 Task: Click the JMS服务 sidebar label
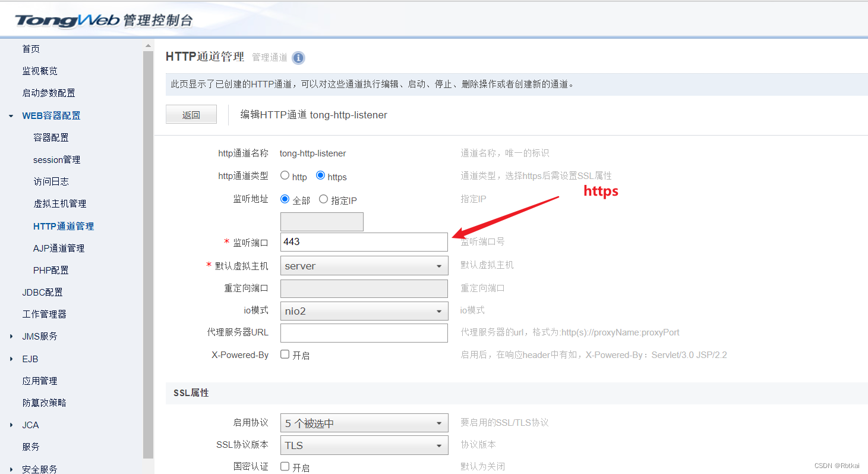(x=40, y=337)
